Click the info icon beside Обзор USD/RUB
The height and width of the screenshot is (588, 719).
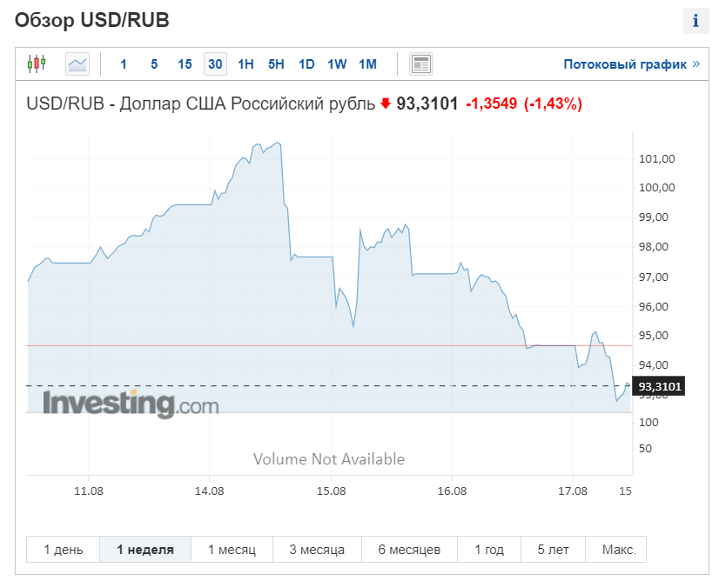(695, 21)
